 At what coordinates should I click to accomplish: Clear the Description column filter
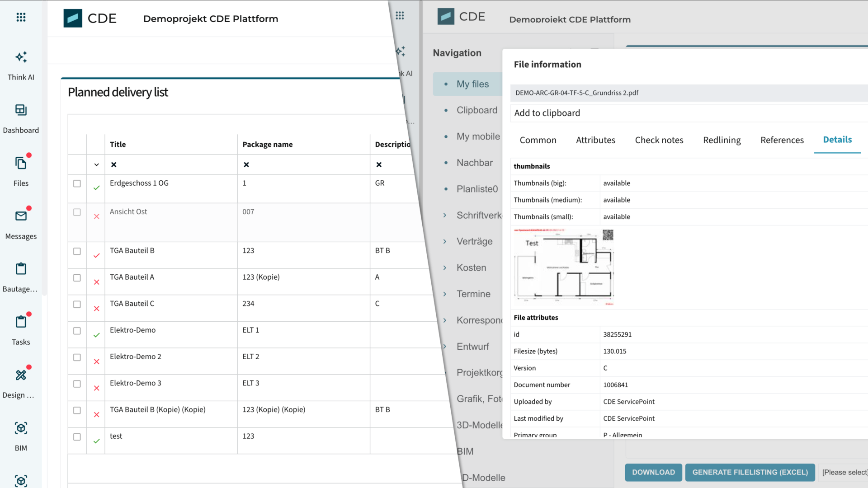[379, 164]
